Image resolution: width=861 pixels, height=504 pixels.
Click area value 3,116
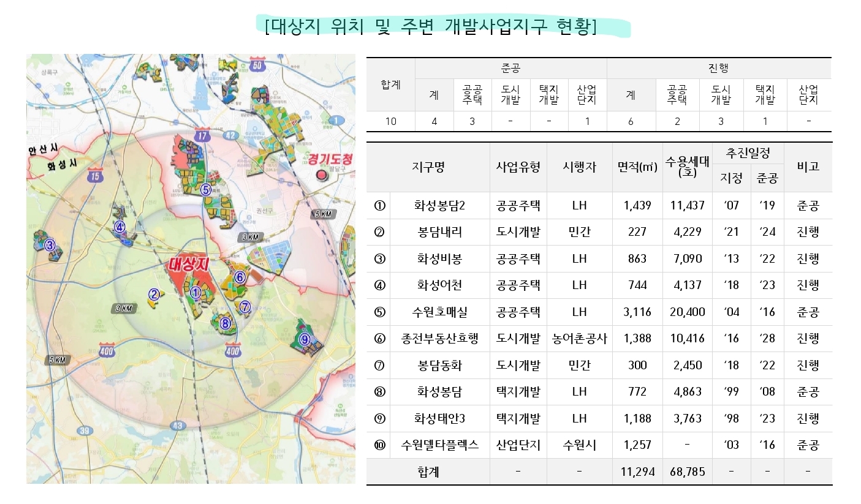(637, 312)
